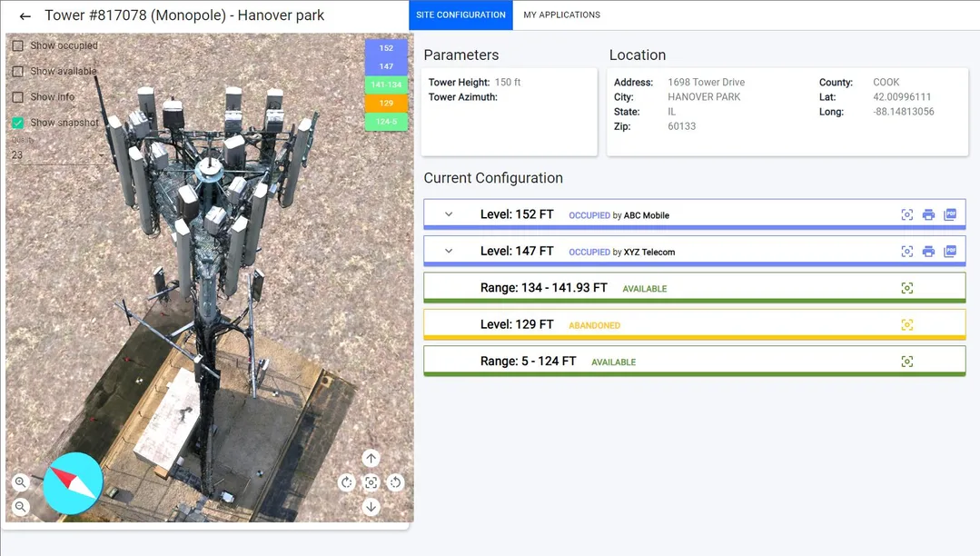Select the green 141-134 range tag
The image size is (980, 556).
click(x=386, y=84)
